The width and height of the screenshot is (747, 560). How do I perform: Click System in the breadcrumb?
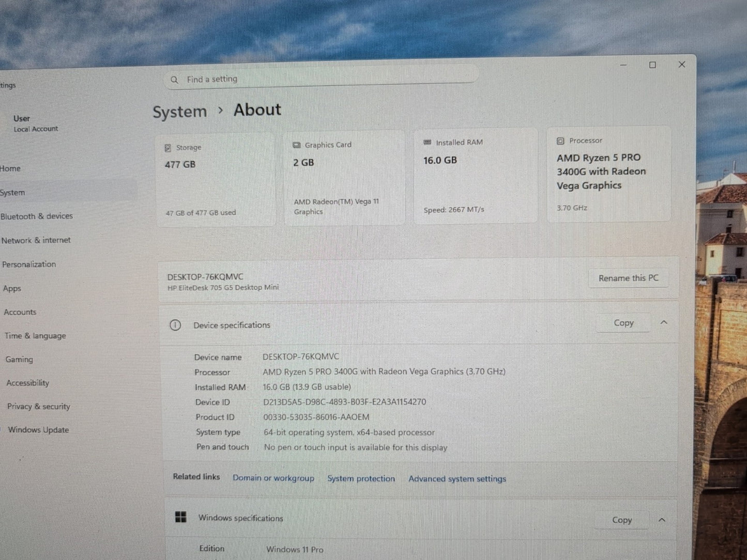click(179, 112)
